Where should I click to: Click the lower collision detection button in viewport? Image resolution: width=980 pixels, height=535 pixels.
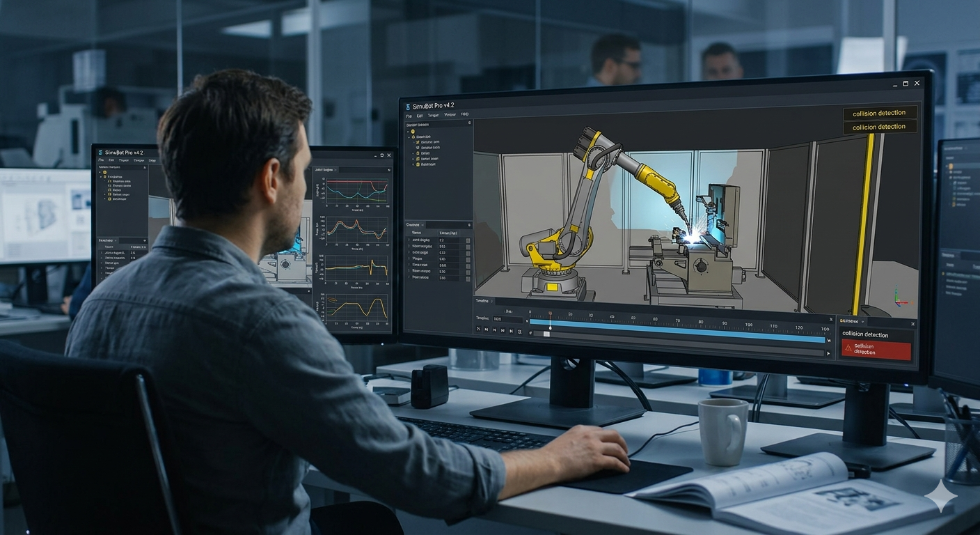click(x=879, y=127)
